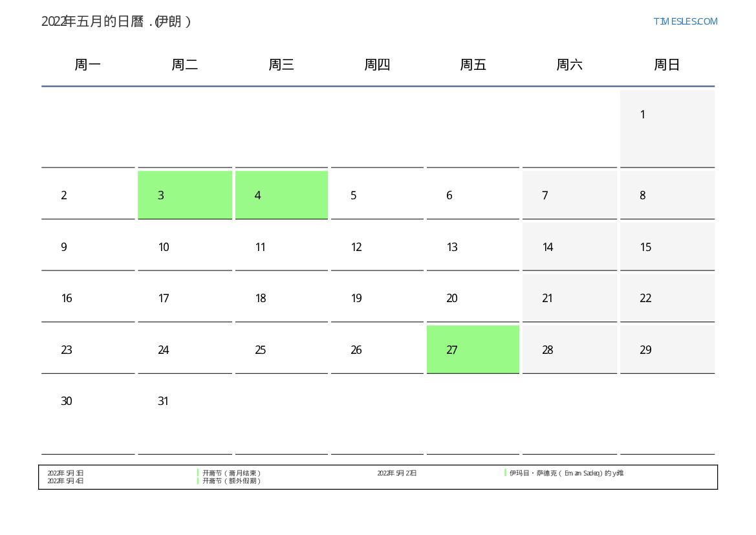Image resolution: width=756 pixels, height=535 pixels.
Task: Click the 周日 column header
Action: point(667,65)
